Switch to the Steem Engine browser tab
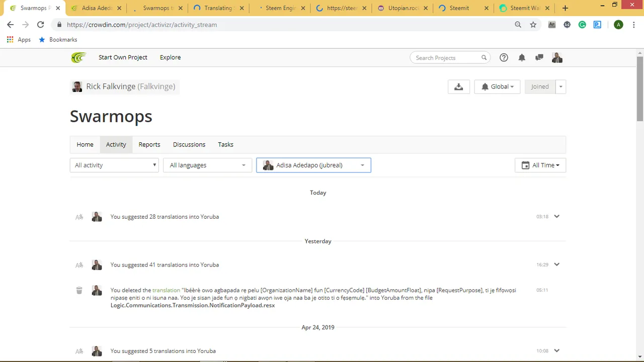 [279, 8]
